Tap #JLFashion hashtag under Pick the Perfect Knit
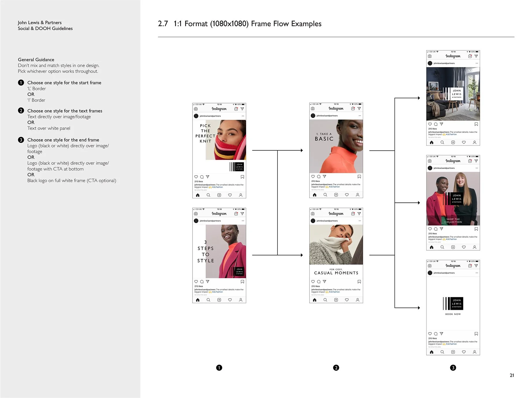532x398 pixels. [218, 187]
